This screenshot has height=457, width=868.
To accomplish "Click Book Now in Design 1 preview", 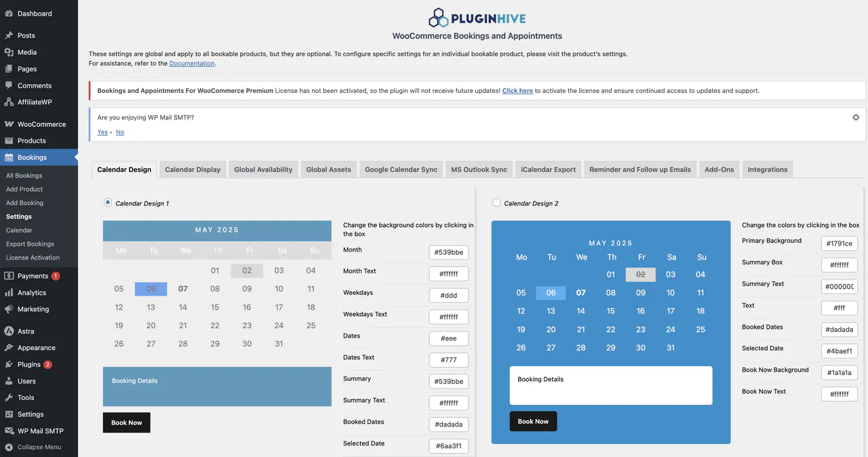I will click(127, 422).
